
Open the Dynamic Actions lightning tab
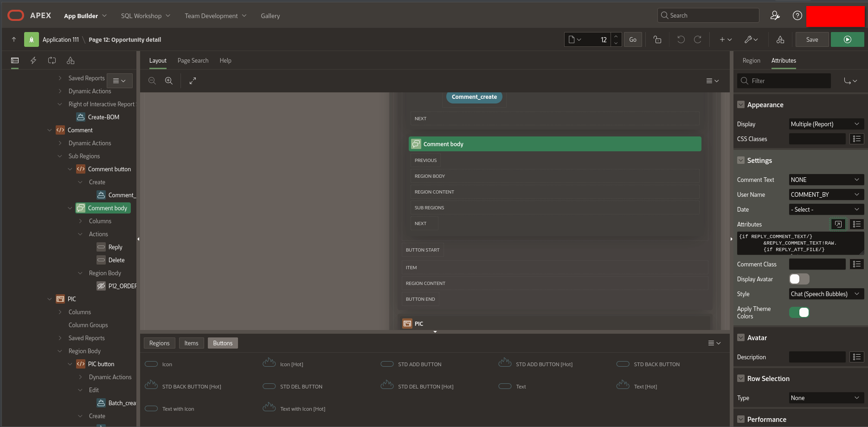pyautogui.click(x=33, y=60)
